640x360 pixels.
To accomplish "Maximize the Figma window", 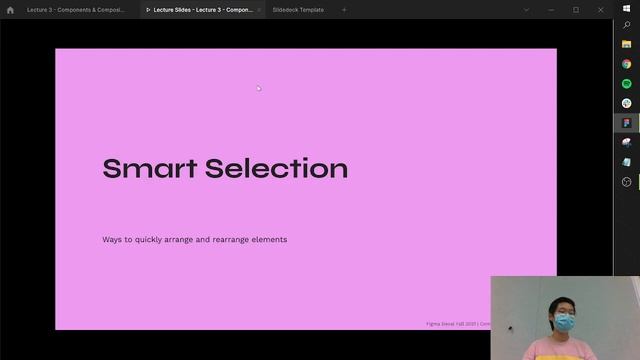I will (x=576, y=10).
